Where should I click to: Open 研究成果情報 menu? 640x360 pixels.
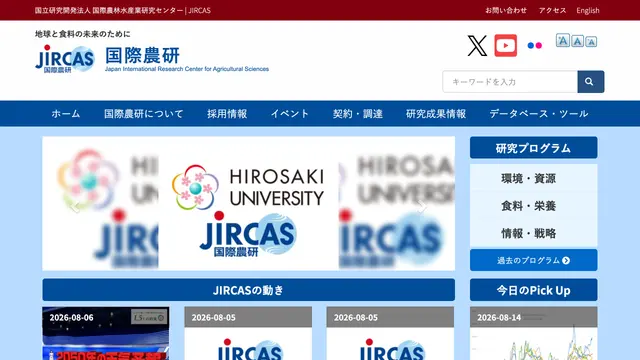point(436,113)
